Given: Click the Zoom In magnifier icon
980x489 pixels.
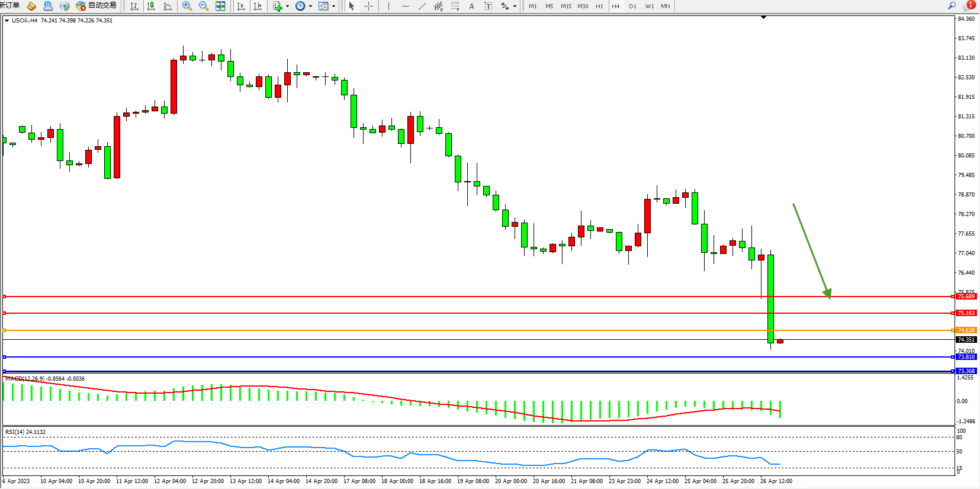Looking at the screenshot, I should (x=187, y=6).
